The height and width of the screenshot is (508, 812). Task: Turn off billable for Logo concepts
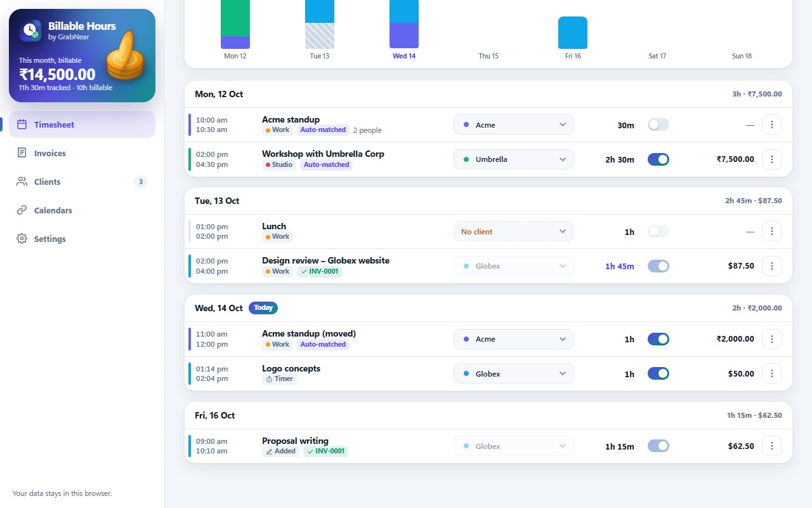click(658, 373)
